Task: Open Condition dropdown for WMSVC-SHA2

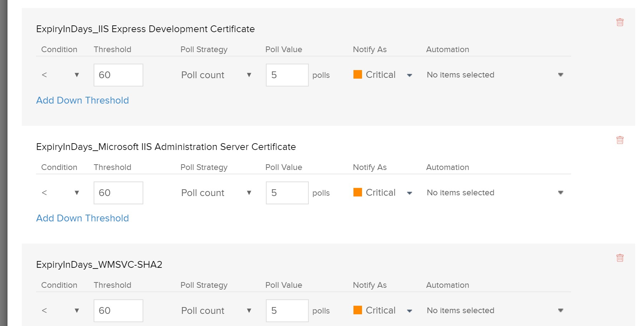Action: coord(60,311)
